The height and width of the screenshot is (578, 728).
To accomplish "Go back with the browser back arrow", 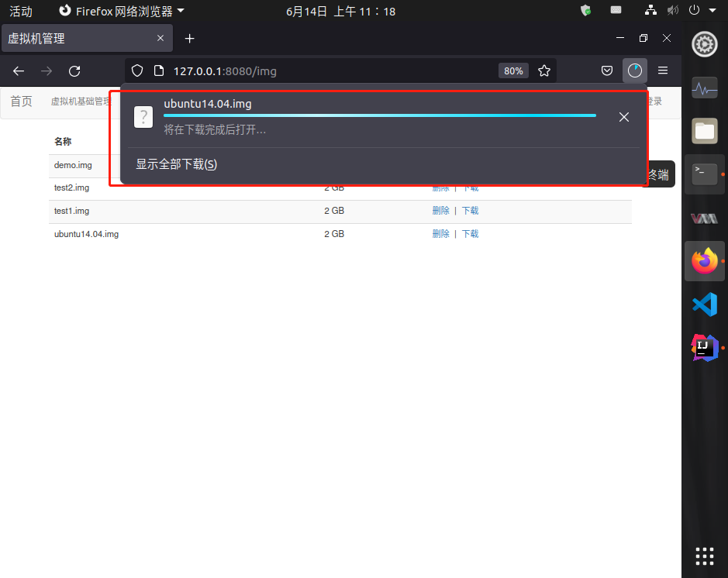I will (19, 71).
